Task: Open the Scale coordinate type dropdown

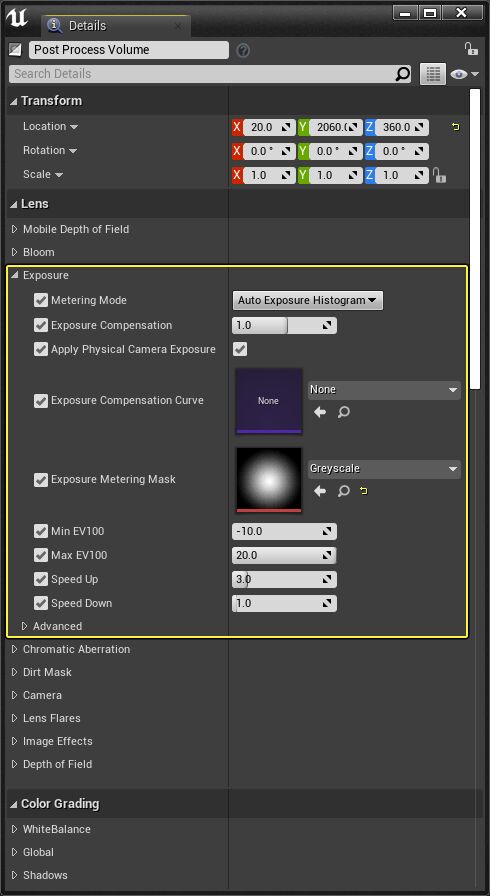Action: [59, 175]
